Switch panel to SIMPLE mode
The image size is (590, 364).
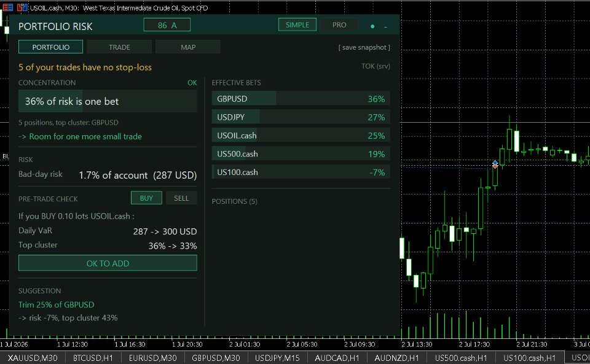[x=297, y=25]
